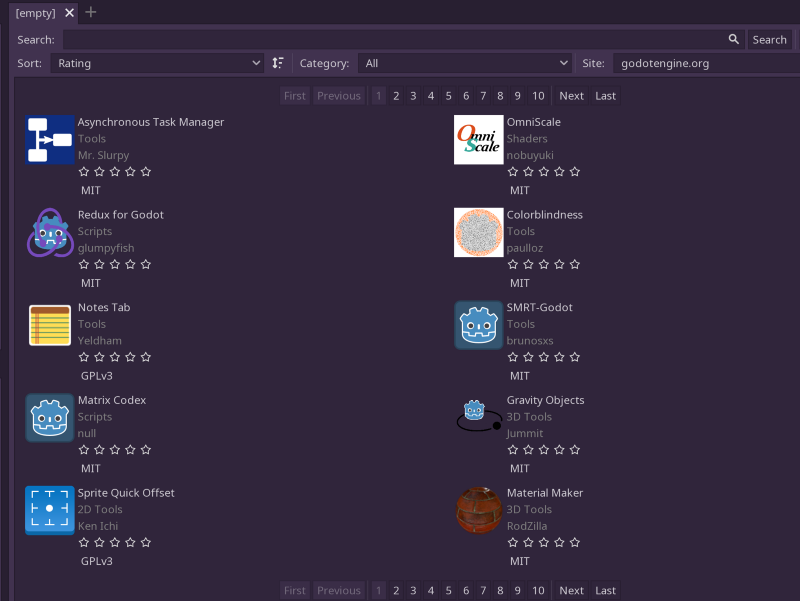The height and width of the screenshot is (601, 800).
Task: Click GPLv3 license under Sprite Quick Offset
Action: pos(96,561)
